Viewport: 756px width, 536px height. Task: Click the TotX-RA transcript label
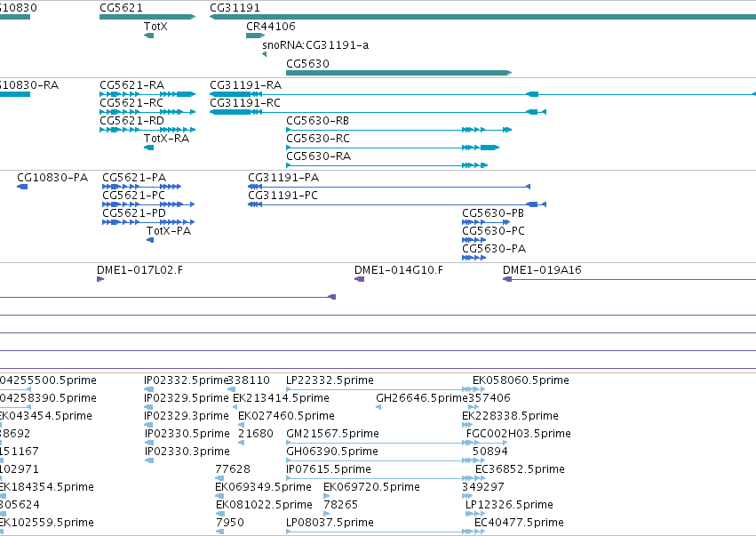[x=166, y=139]
